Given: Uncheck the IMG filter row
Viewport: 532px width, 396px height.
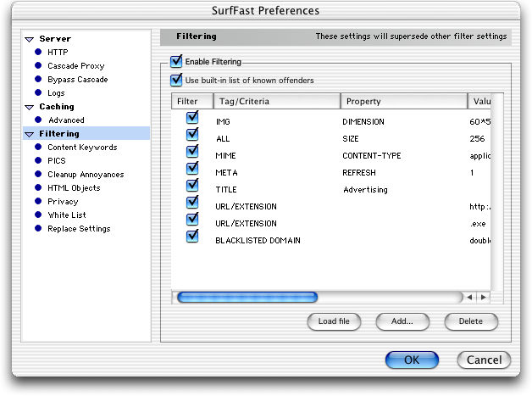Looking at the screenshot, I should pos(192,118).
